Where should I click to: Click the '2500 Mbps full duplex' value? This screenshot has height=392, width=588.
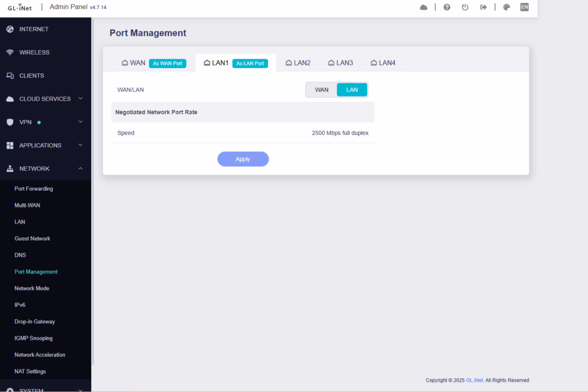coord(340,133)
